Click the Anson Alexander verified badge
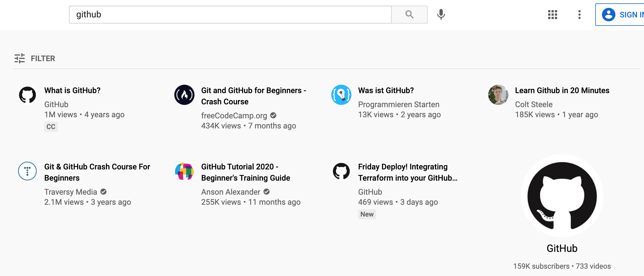The width and height of the screenshot is (644, 276). 267,192
